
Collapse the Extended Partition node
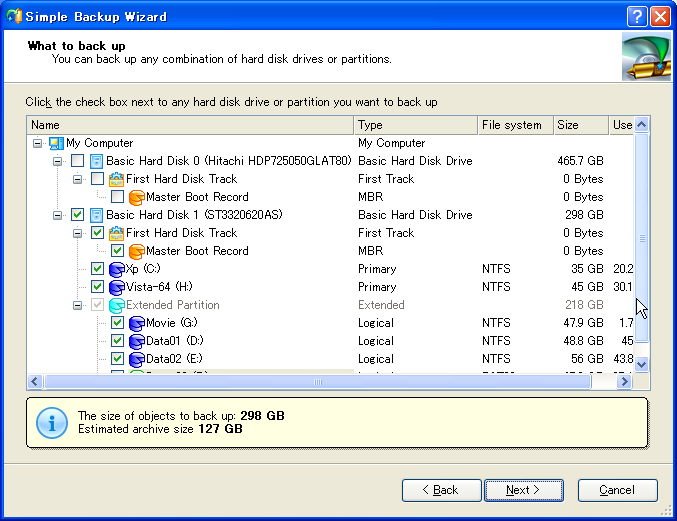[x=78, y=305]
